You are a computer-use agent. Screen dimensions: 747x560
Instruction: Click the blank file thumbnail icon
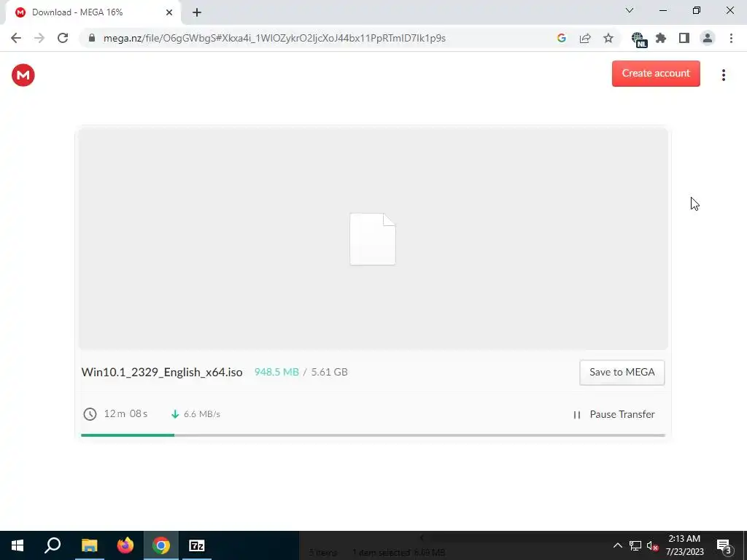pyautogui.click(x=373, y=239)
